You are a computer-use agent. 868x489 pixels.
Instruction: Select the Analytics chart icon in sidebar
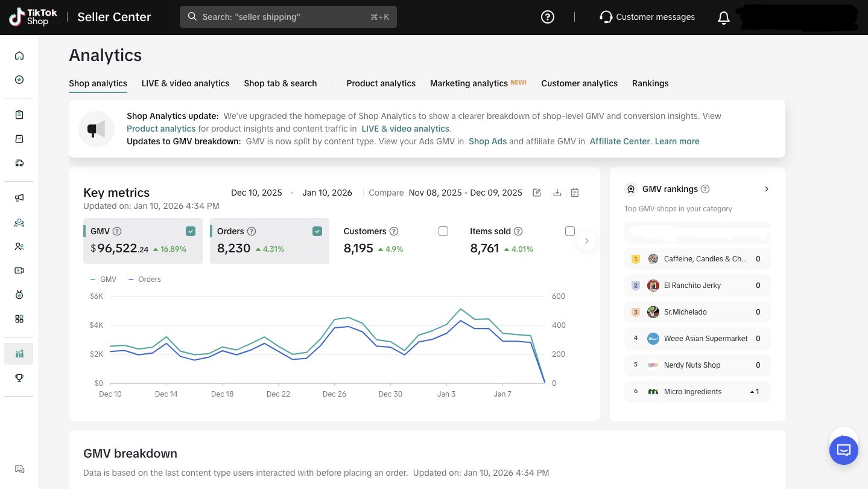click(19, 354)
